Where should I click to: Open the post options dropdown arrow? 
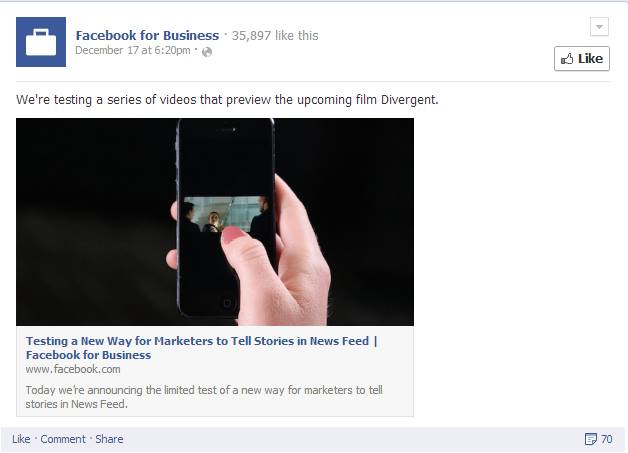(599, 27)
